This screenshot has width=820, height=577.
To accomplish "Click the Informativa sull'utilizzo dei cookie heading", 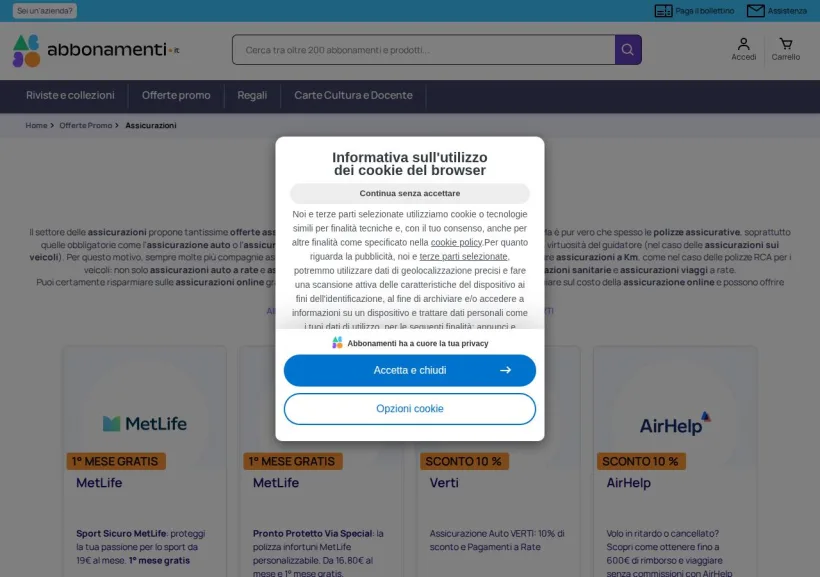I will coord(409,164).
